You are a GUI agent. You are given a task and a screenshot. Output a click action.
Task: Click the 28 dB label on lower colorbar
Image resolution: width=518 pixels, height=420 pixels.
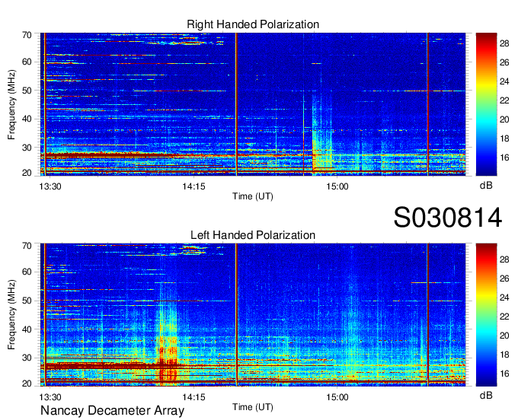click(504, 259)
